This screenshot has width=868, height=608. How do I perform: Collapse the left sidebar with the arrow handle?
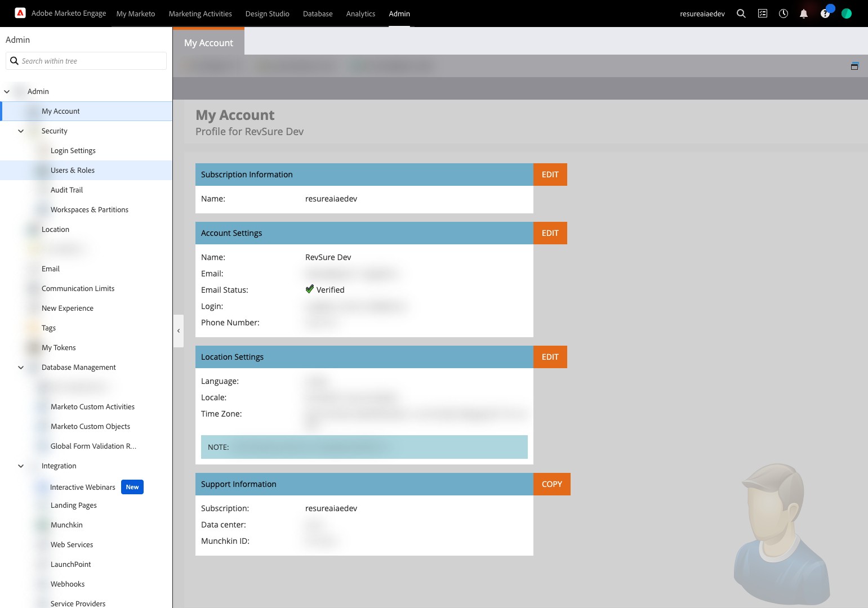point(179,331)
